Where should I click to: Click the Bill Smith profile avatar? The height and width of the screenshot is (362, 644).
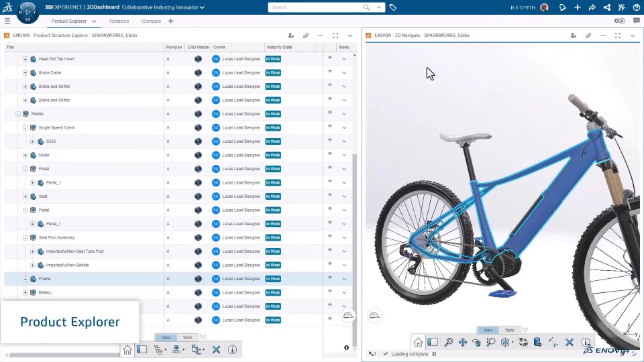coord(544,7)
